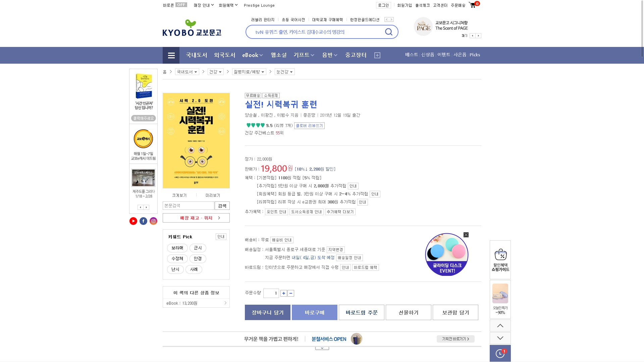Viewport: 644px width, 362px height.
Task: Expand 회원혜택 dropdown
Action: pos(228,5)
